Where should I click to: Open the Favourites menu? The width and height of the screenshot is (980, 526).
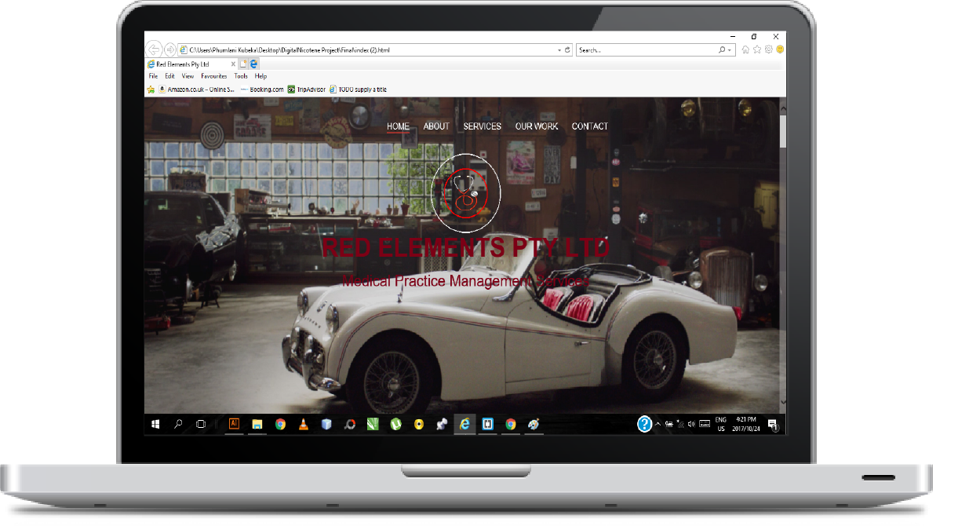(213, 76)
